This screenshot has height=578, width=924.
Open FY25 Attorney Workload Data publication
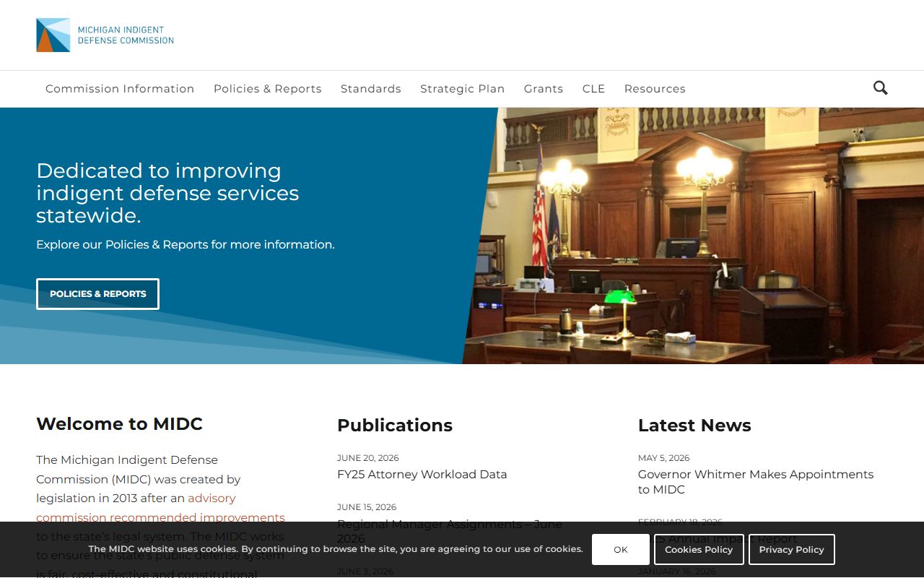tap(422, 475)
